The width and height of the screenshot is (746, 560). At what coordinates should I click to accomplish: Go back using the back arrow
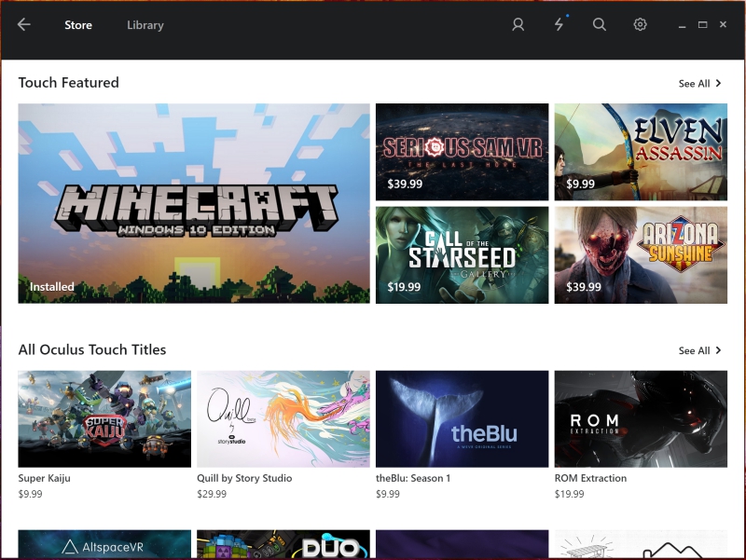24,25
